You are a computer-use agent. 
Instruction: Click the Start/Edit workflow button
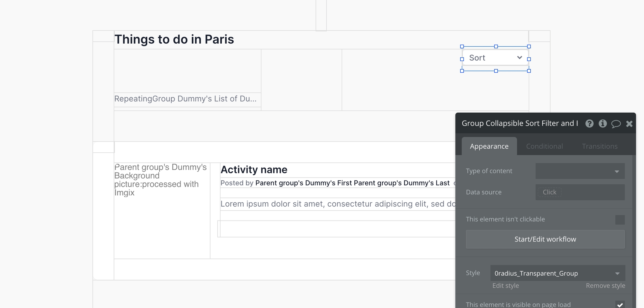545,239
